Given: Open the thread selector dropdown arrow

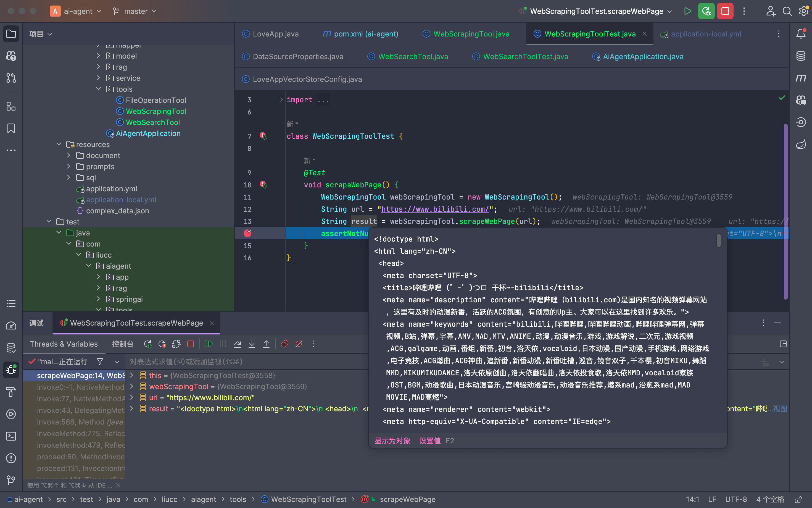Looking at the screenshot, I should (x=117, y=362).
